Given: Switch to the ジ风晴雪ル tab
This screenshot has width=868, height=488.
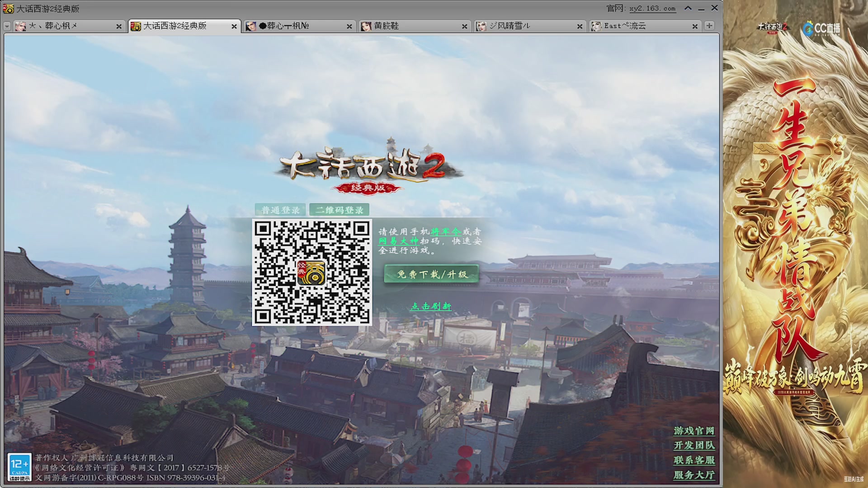Looking at the screenshot, I should (x=530, y=26).
